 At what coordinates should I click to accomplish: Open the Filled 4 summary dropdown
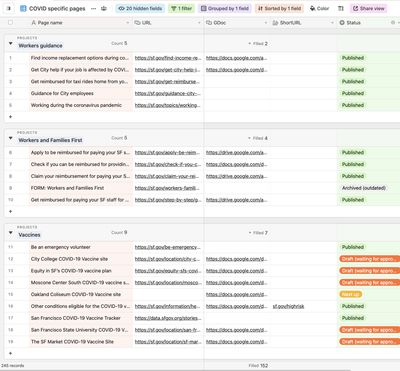click(258, 138)
